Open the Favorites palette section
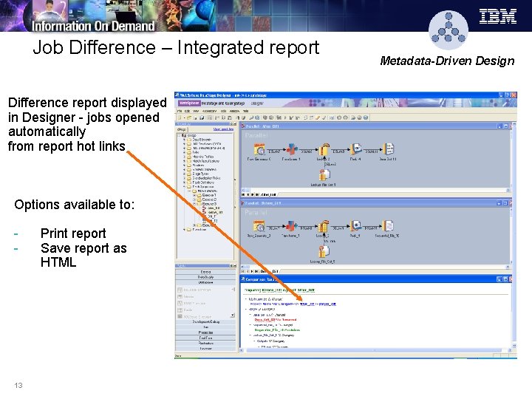The width and height of the screenshot is (532, 399). pyautogui.click(x=205, y=349)
